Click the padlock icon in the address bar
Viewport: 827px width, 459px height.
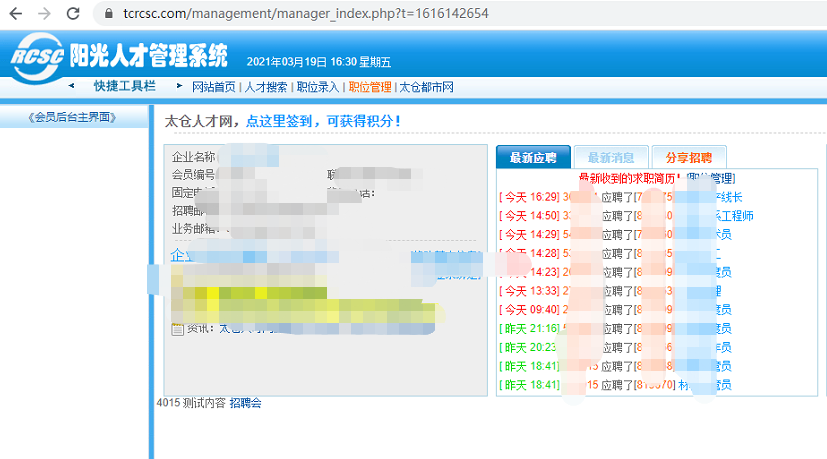[x=109, y=13]
